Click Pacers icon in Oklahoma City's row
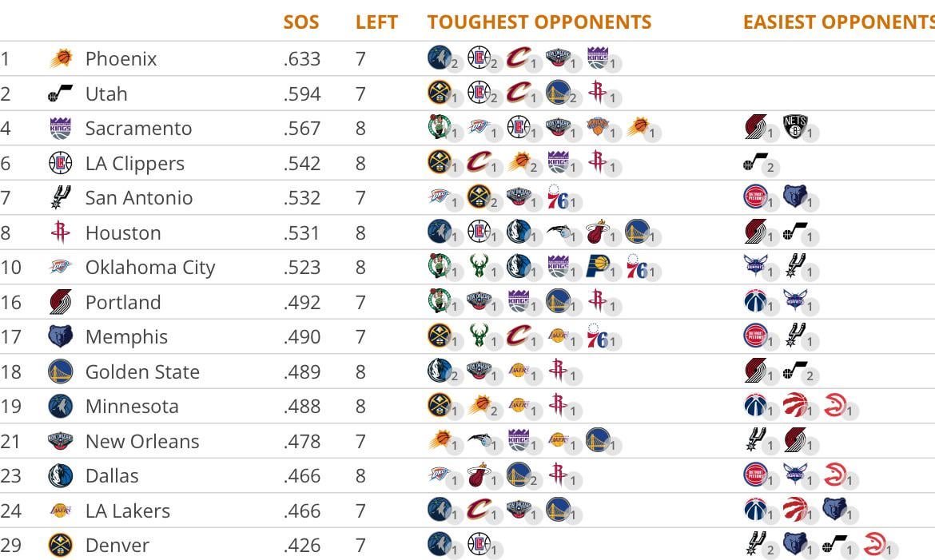 pyautogui.click(x=598, y=266)
